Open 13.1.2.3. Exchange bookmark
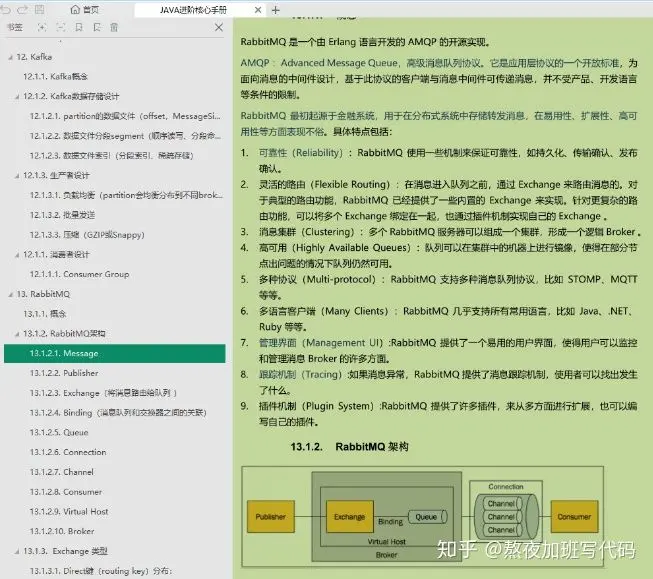Viewport: 653px width, 579px height. [x=103, y=393]
